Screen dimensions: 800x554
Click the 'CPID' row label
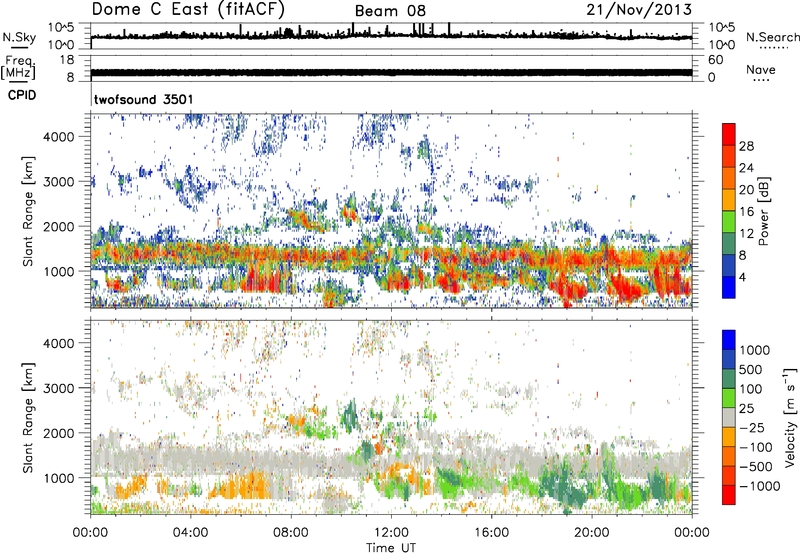[22, 95]
